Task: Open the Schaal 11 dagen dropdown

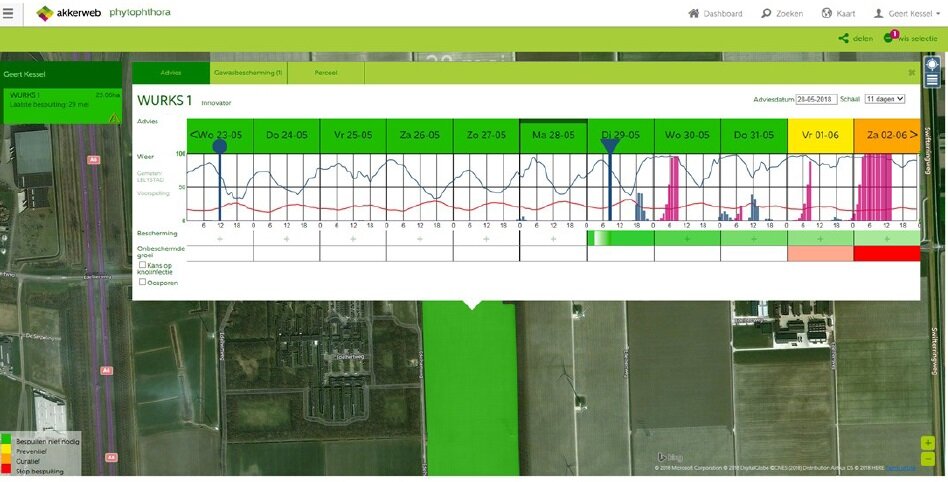Action: (884, 99)
